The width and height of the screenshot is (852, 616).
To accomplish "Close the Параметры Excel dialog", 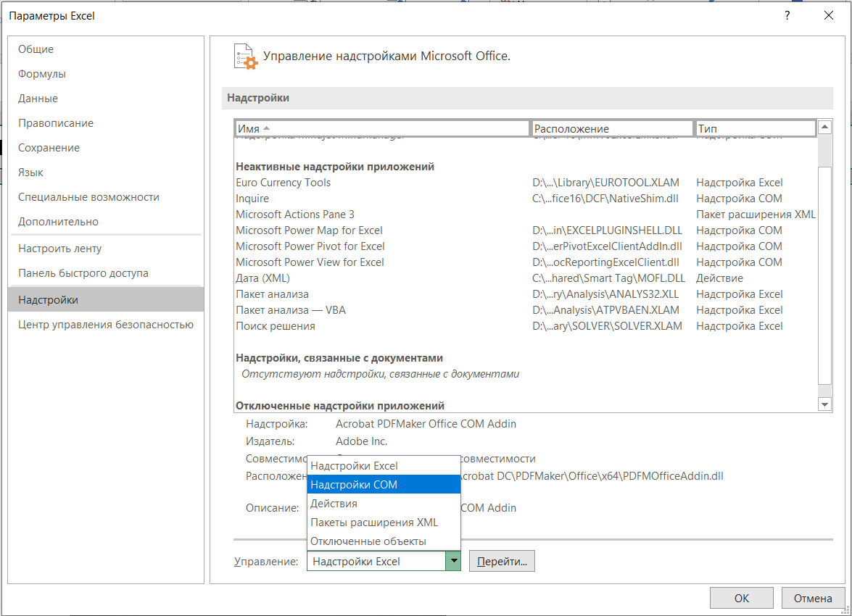I will tap(829, 16).
